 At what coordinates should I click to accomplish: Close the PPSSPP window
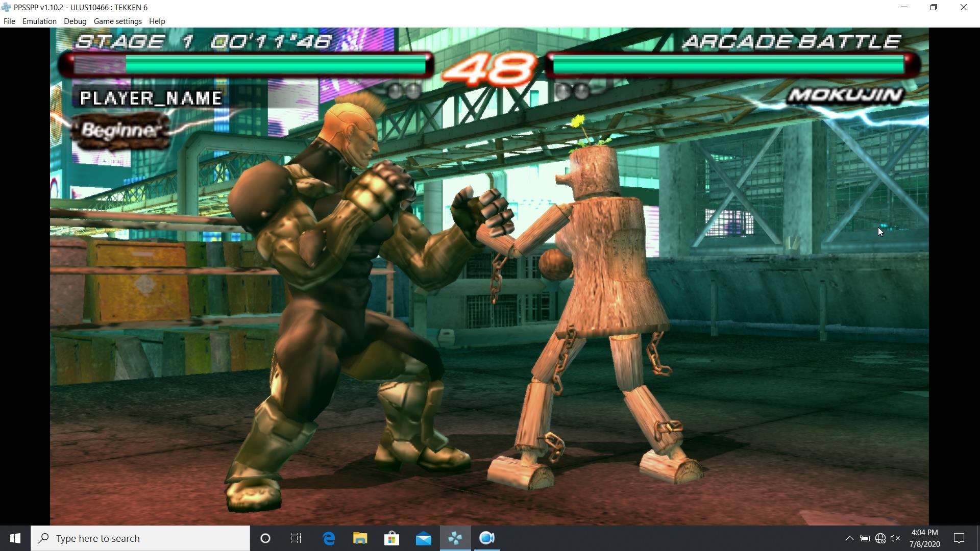pos(964,7)
